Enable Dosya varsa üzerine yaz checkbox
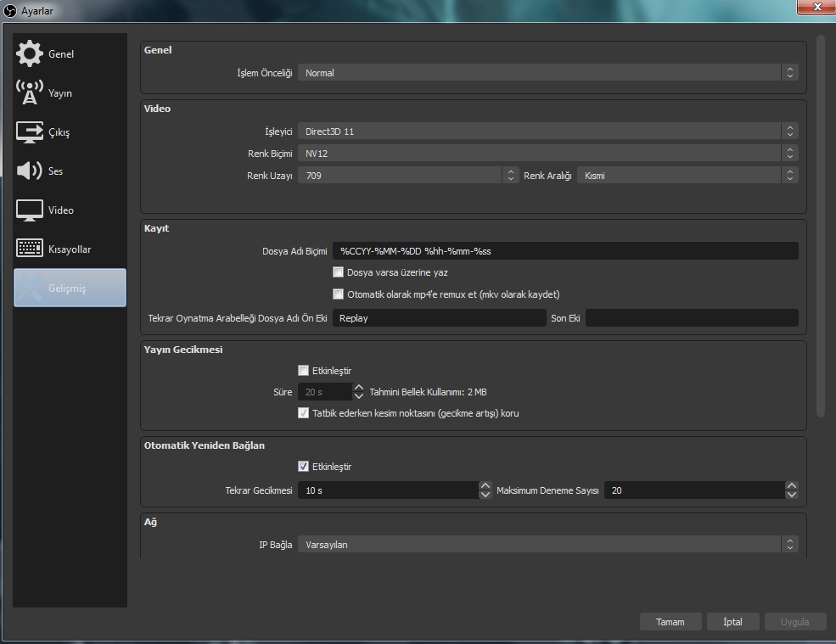Image resolution: width=836 pixels, height=644 pixels. pyautogui.click(x=338, y=272)
